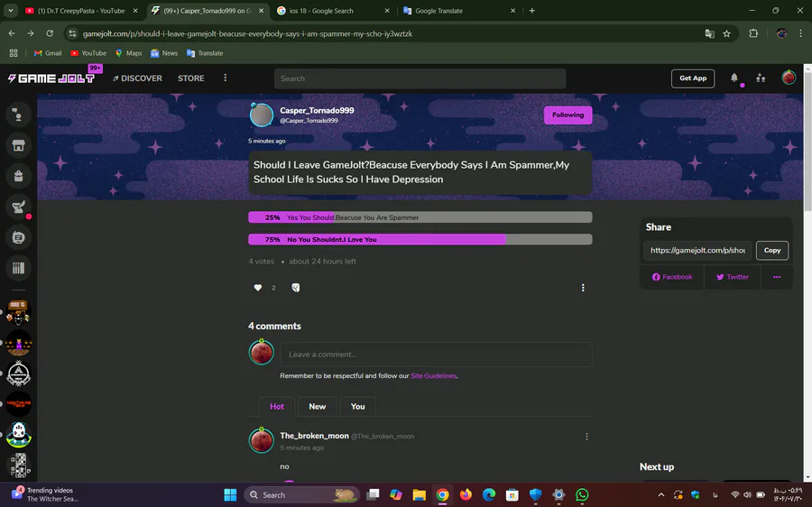Open the Translate bookmark
Screen dimensions: 812x507
205,53
